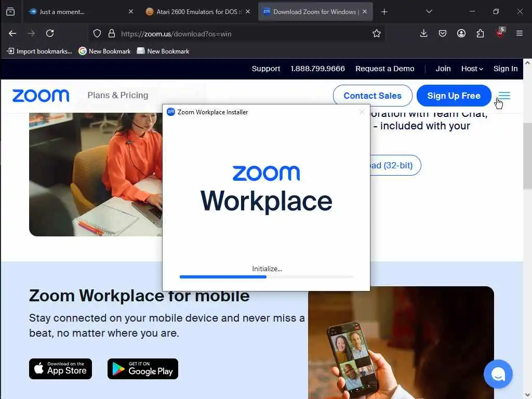Screen dimensions: 532x399
Task: Click Get it on Google Play badge
Action: tap(143, 369)
